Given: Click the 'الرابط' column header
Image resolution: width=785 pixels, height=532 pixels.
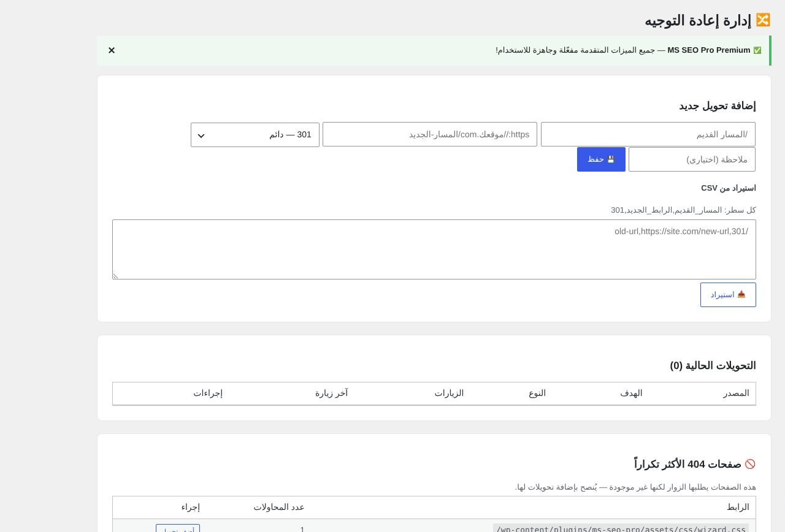Looking at the screenshot, I should 738,507.
